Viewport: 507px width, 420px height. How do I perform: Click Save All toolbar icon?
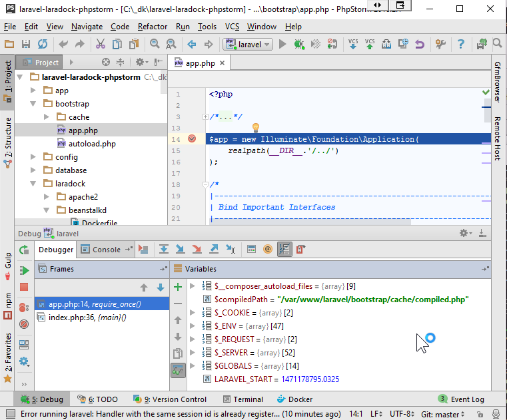coord(26,44)
